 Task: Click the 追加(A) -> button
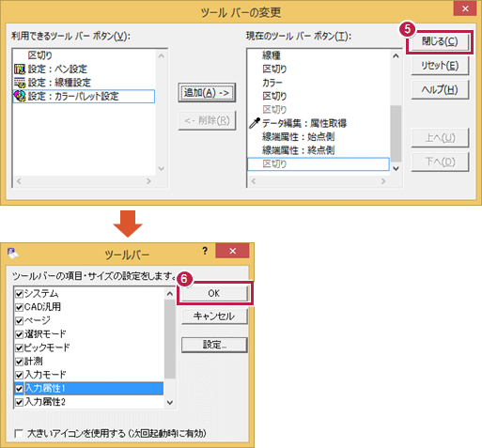click(x=207, y=93)
